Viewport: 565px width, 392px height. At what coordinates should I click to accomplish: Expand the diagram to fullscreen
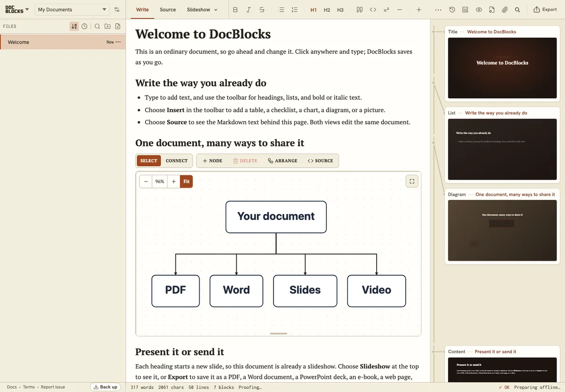click(412, 181)
